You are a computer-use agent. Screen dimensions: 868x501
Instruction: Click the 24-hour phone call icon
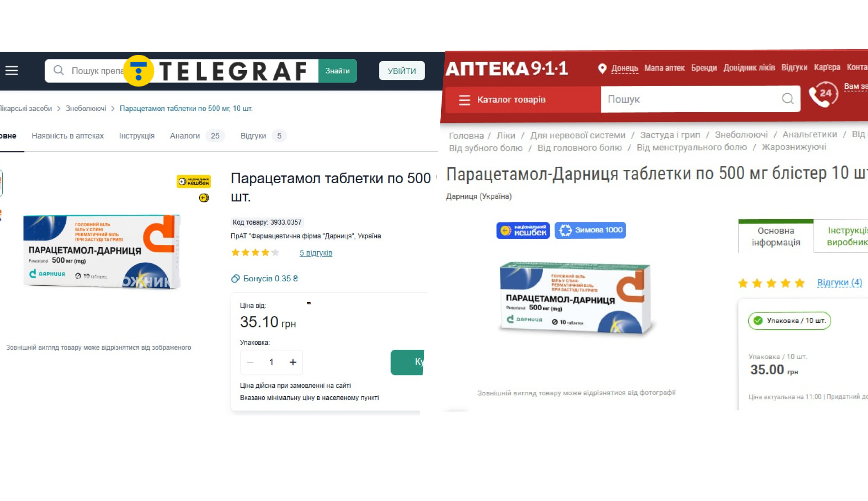point(823,95)
